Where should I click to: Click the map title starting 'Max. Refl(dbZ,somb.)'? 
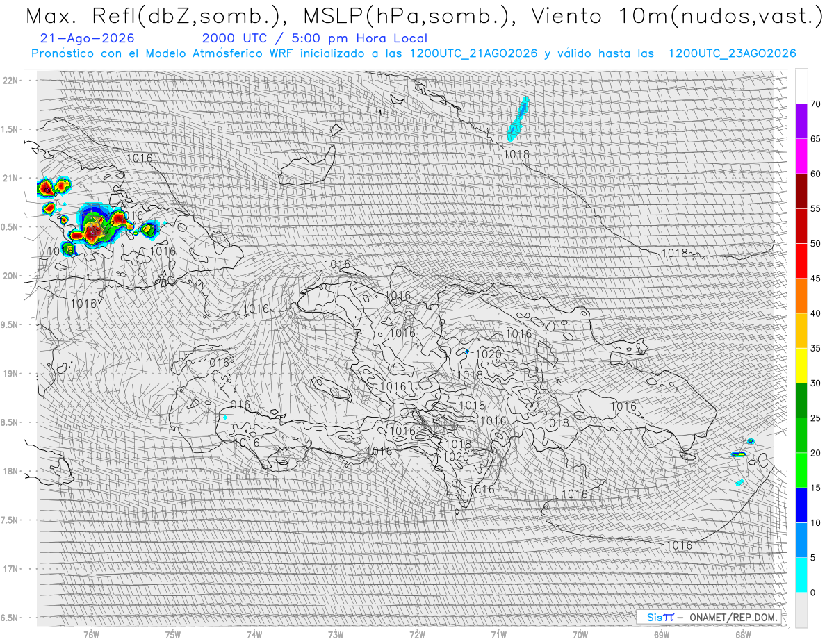[x=424, y=15]
